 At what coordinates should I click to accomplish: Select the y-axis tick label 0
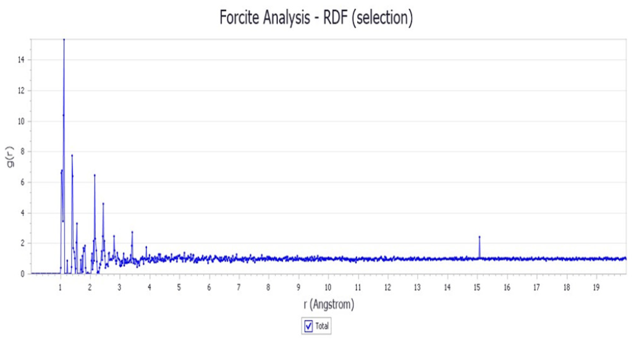(x=22, y=274)
